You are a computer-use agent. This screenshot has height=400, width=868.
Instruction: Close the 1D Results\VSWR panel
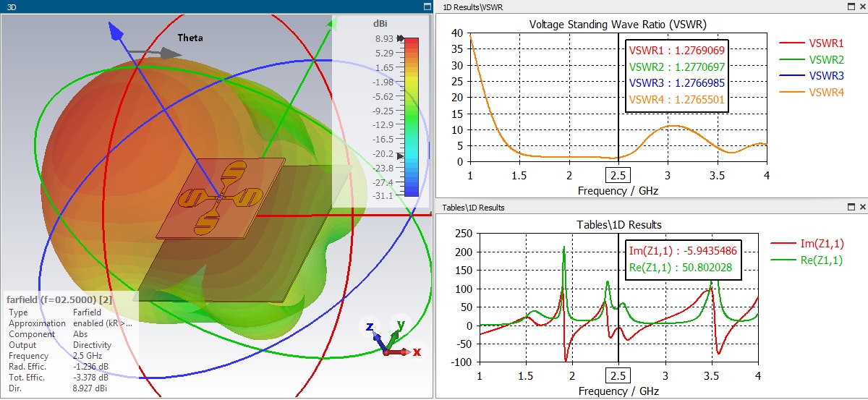[x=862, y=6]
